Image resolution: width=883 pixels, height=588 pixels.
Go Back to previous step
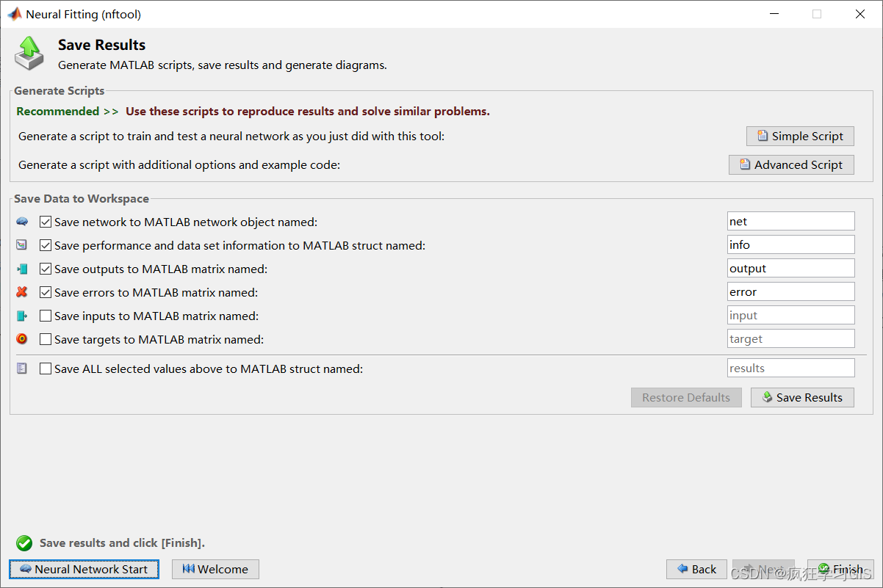tap(696, 569)
